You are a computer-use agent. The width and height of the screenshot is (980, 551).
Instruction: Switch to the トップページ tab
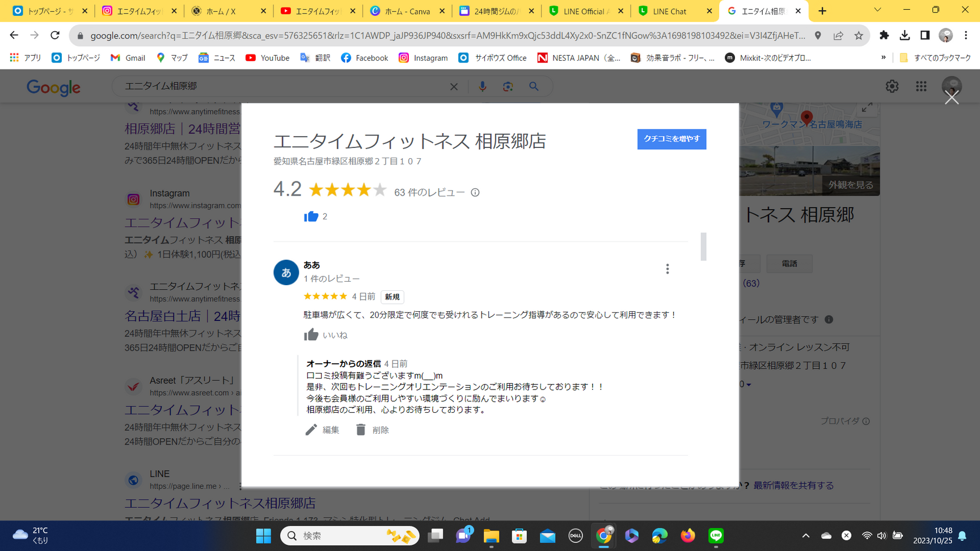50,11
